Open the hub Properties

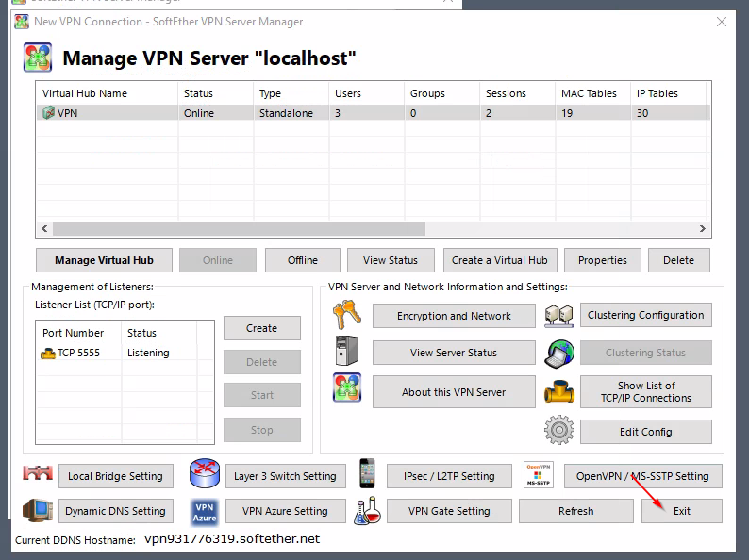[x=603, y=260]
